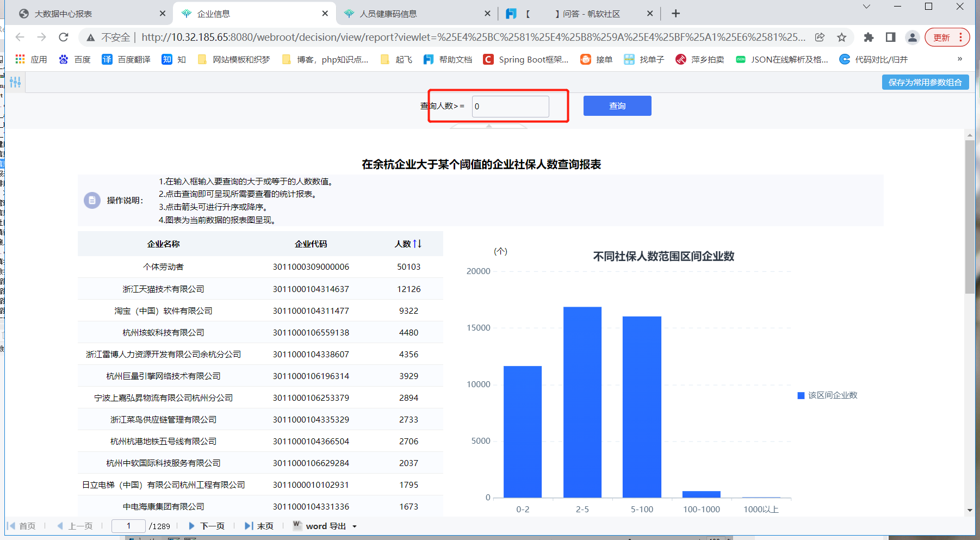The image size is (980, 540).
Task: Bookmark this page with star icon
Action: click(841, 37)
